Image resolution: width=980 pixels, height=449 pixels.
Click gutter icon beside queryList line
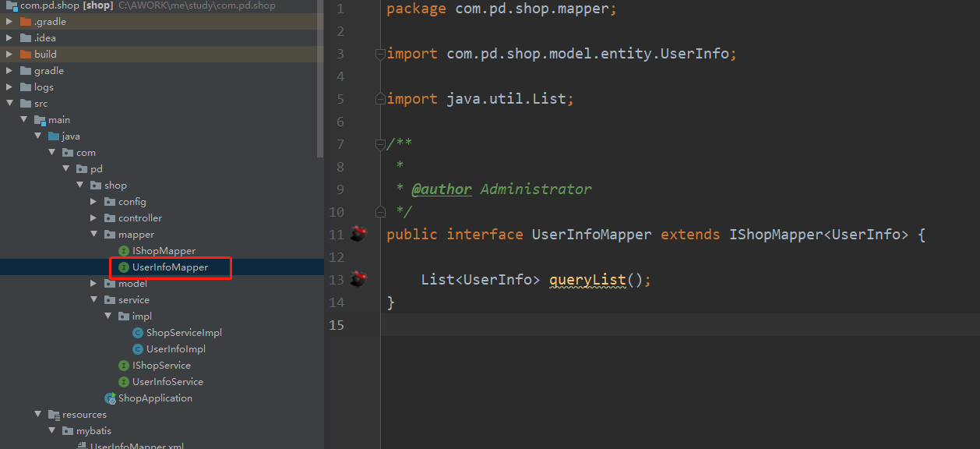pyautogui.click(x=358, y=278)
